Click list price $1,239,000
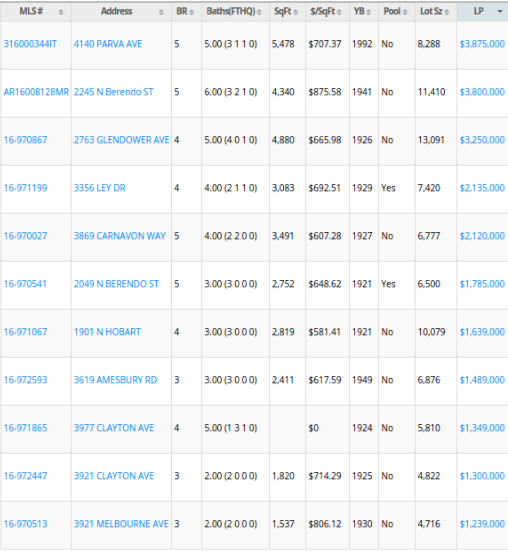The image size is (508, 552). point(482,524)
